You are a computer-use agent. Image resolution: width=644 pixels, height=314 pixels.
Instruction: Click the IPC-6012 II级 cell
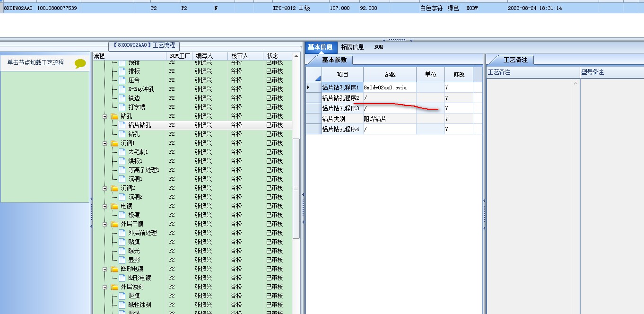pyautogui.click(x=291, y=8)
